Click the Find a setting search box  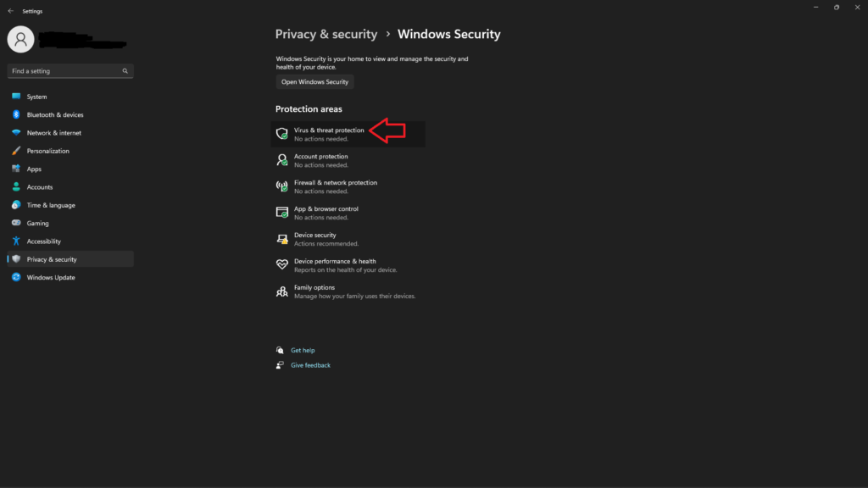pos(64,71)
